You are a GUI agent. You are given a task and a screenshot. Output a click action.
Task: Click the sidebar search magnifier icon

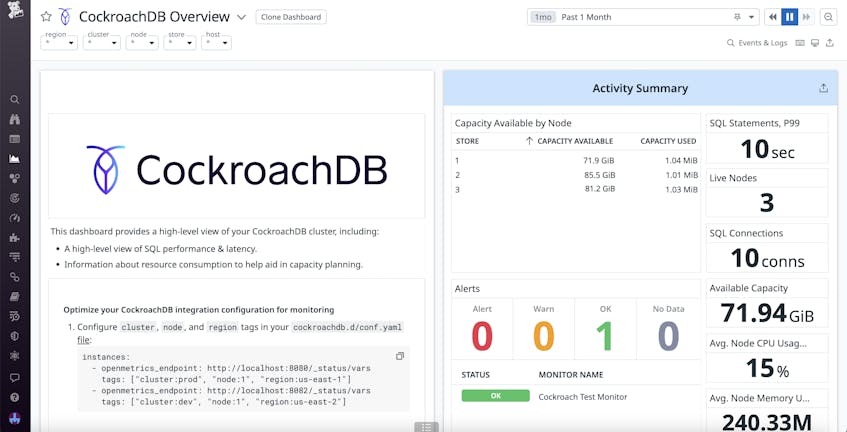pos(15,99)
